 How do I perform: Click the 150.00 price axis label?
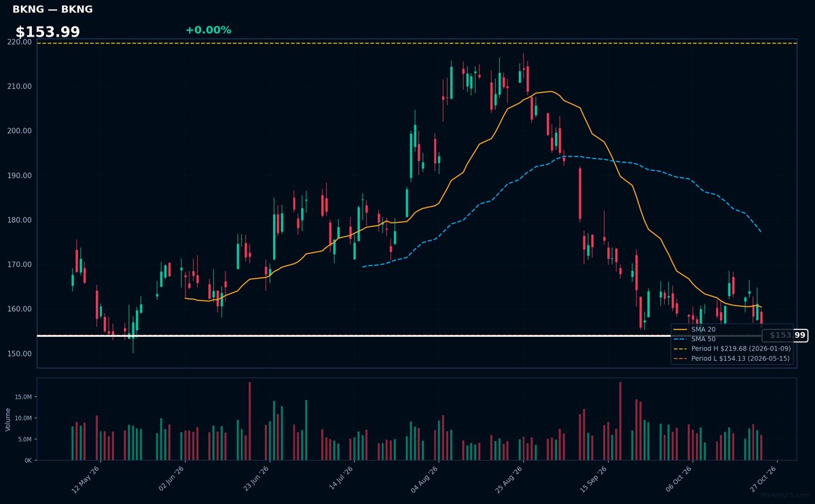(x=19, y=353)
